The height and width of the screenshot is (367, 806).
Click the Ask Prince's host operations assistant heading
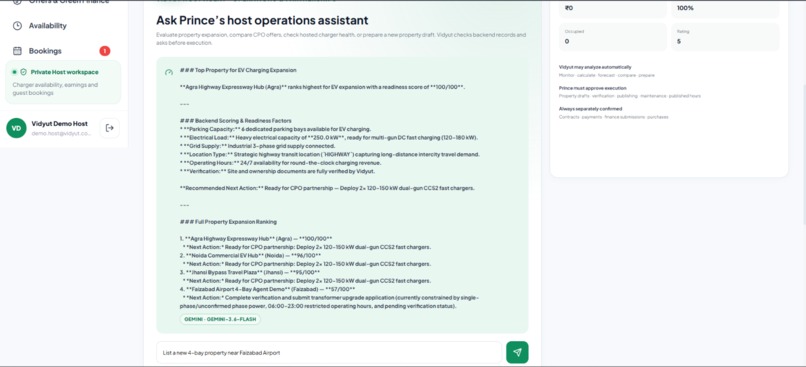click(262, 21)
